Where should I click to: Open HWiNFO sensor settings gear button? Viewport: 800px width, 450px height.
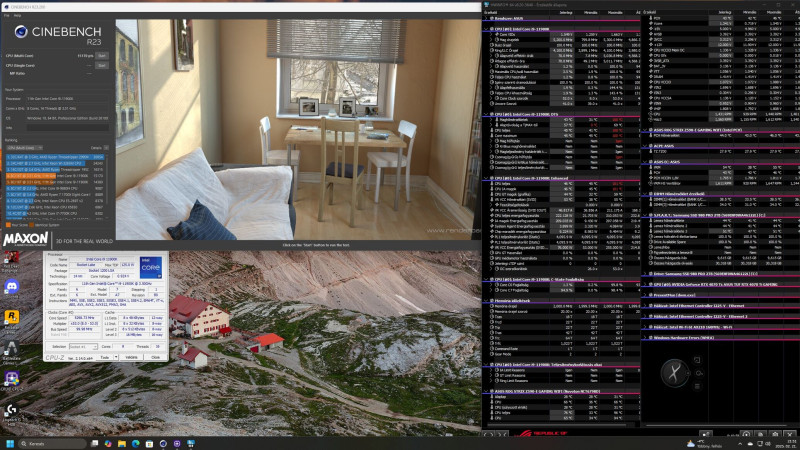tap(776, 434)
